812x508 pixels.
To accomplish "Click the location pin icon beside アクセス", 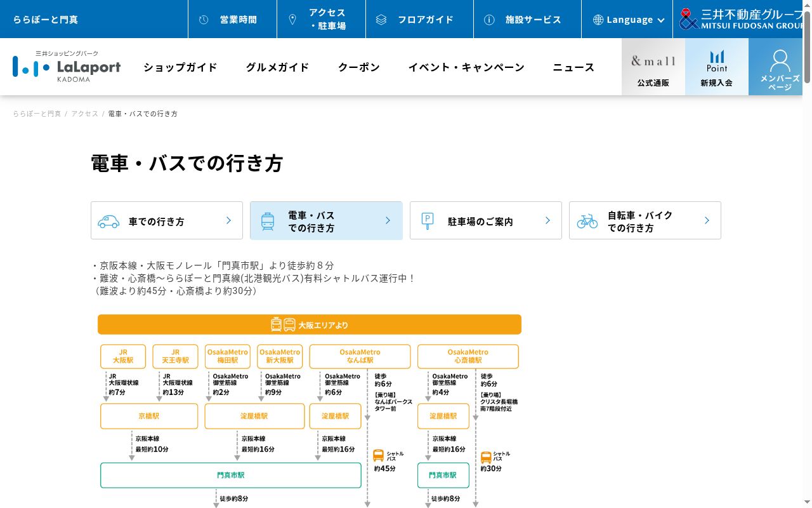I will [292, 20].
